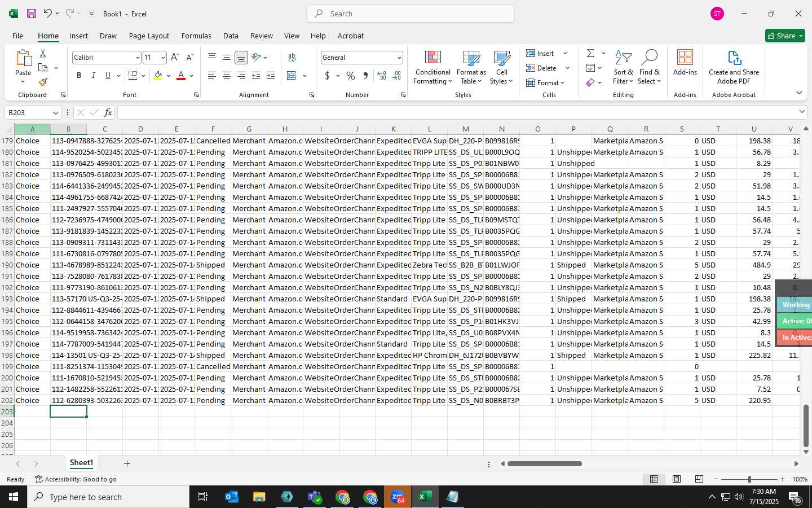Image resolution: width=812 pixels, height=508 pixels.
Task: Click the Search box in title bar
Action: (x=411, y=14)
